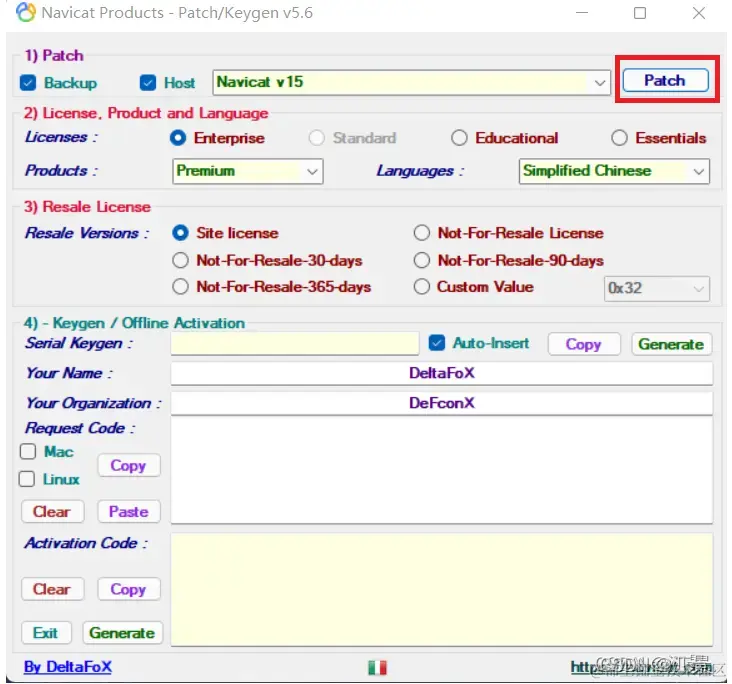Screen dimensions: 732x684
Task: Clear the request code field
Action: pos(52,512)
